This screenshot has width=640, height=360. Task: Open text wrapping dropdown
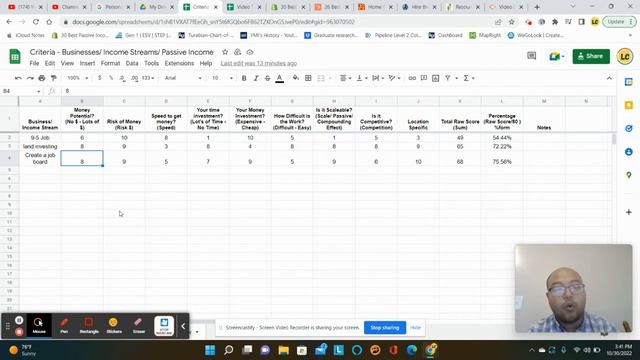pyautogui.click(x=378, y=78)
